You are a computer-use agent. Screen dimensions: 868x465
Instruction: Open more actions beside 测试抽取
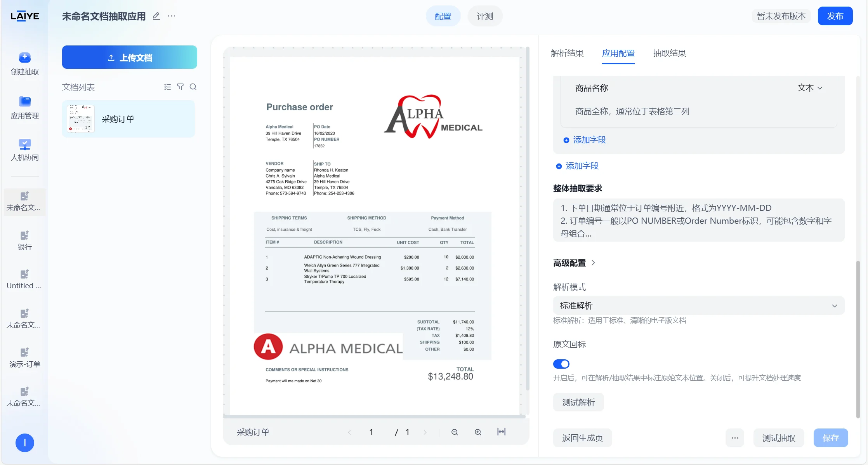(x=735, y=438)
